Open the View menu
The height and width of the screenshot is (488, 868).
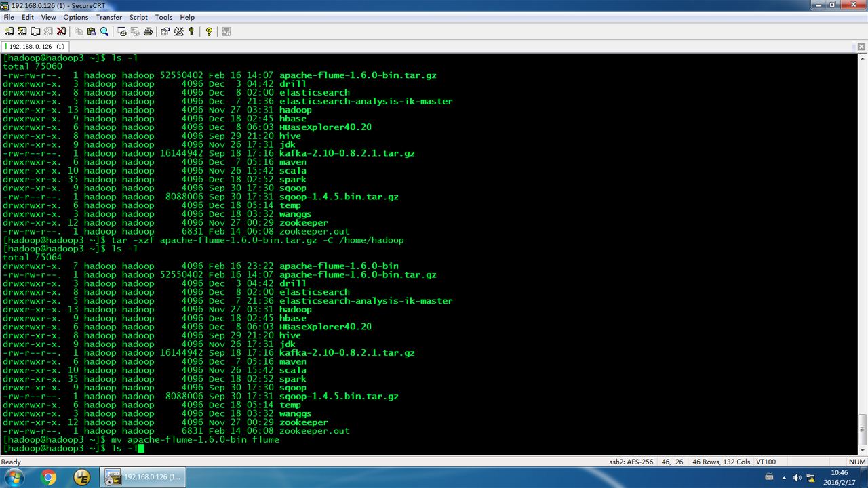click(x=49, y=17)
